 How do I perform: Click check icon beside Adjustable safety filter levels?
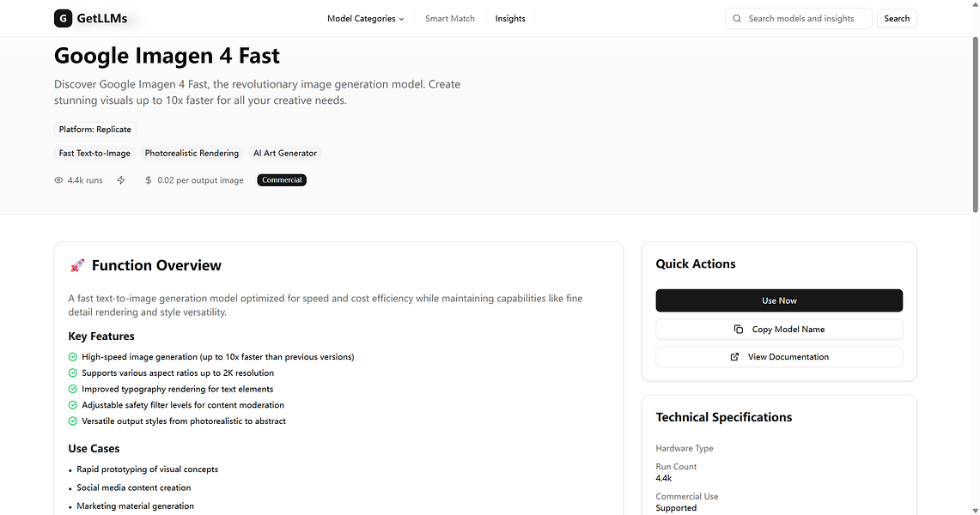(73, 405)
